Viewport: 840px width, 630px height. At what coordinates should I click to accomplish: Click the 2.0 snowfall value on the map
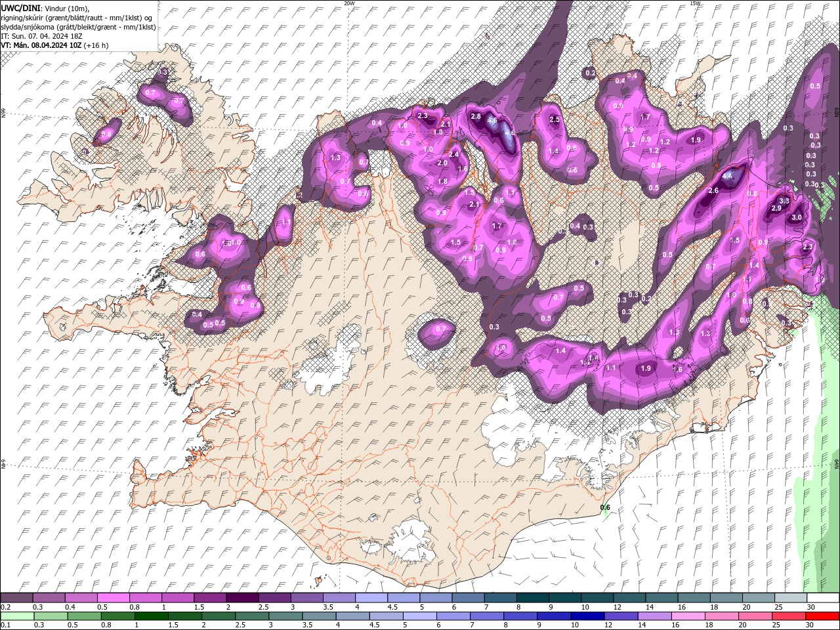(x=442, y=163)
